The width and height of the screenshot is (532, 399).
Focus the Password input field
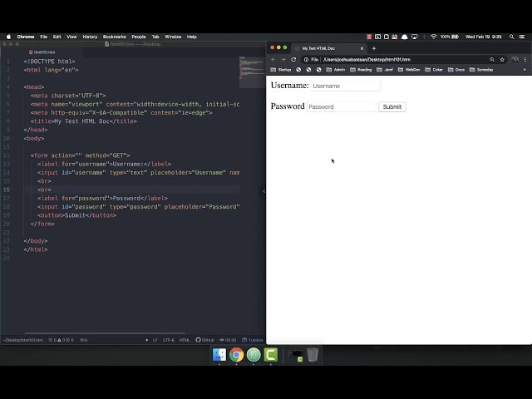[x=342, y=106]
